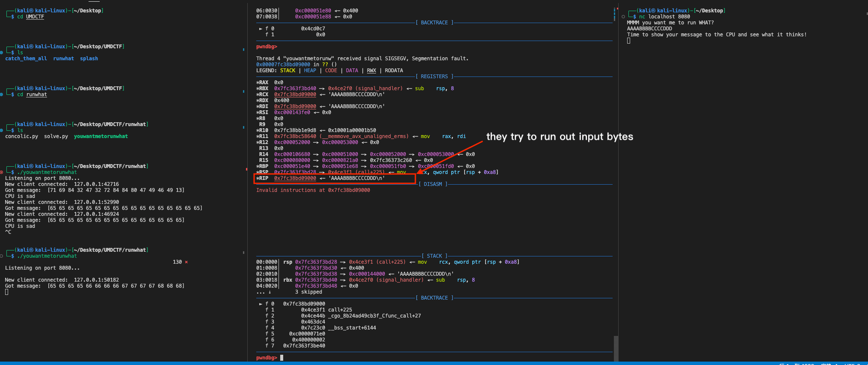Click the blue dot beside 'ls' listing concolic.py
The height and width of the screenshot is (365, 868).
2,130
